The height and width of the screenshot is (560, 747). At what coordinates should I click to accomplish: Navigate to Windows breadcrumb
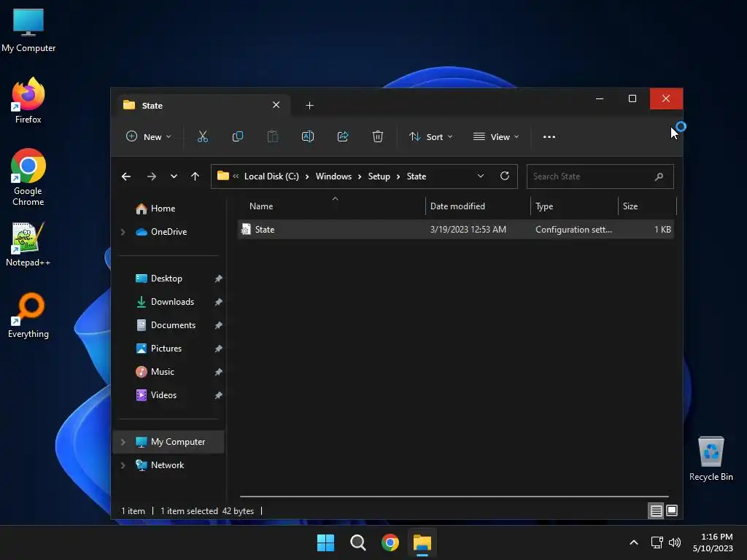coord(333,176)
